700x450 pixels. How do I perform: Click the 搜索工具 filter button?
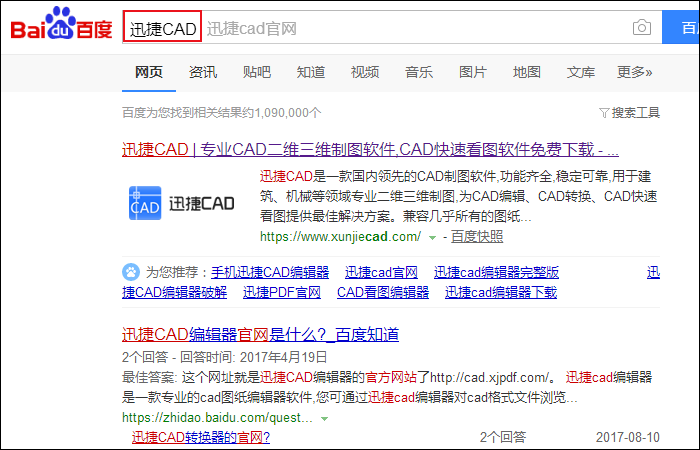(629, 112)
